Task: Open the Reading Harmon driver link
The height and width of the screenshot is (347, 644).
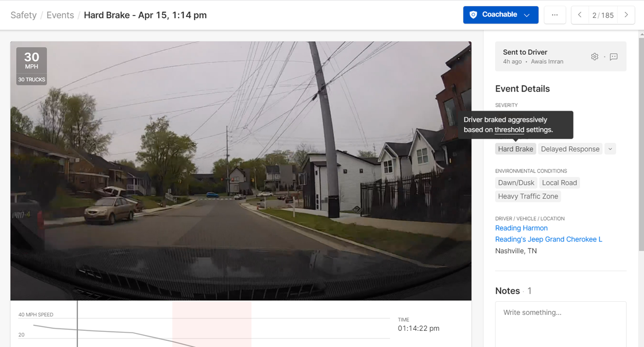Action: [x=521, y=228]
